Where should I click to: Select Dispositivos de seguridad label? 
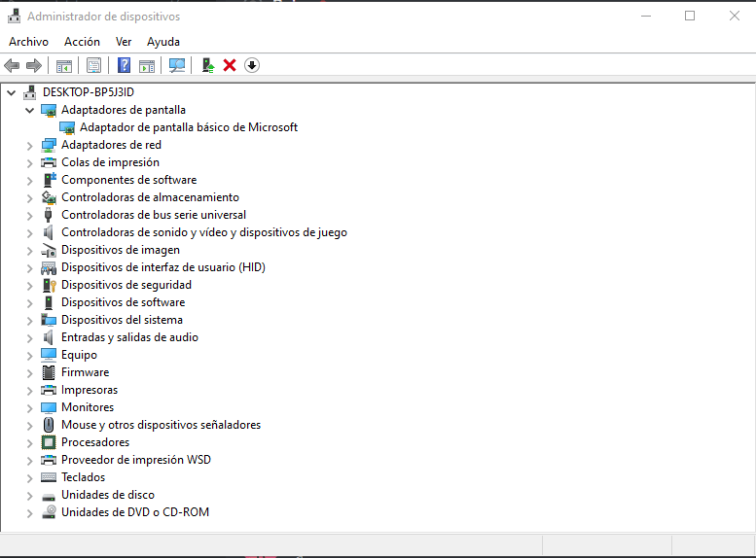click(x=126, y=285)
